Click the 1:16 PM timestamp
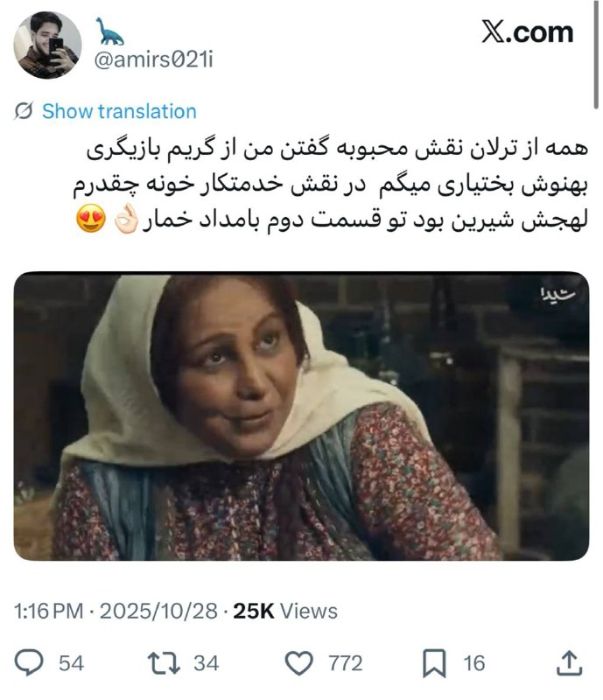The width and height of the screenshot is (603, 700). [x=48, y=611]
